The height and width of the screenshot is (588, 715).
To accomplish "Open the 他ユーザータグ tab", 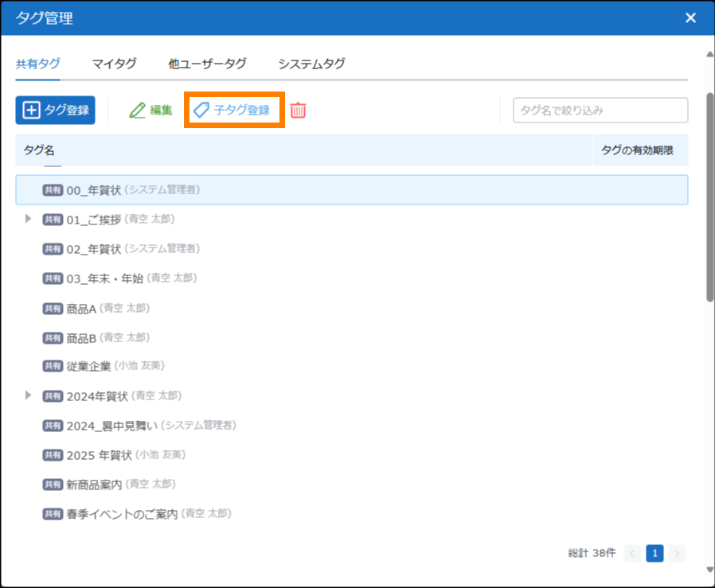I will (x=207, y=64).
